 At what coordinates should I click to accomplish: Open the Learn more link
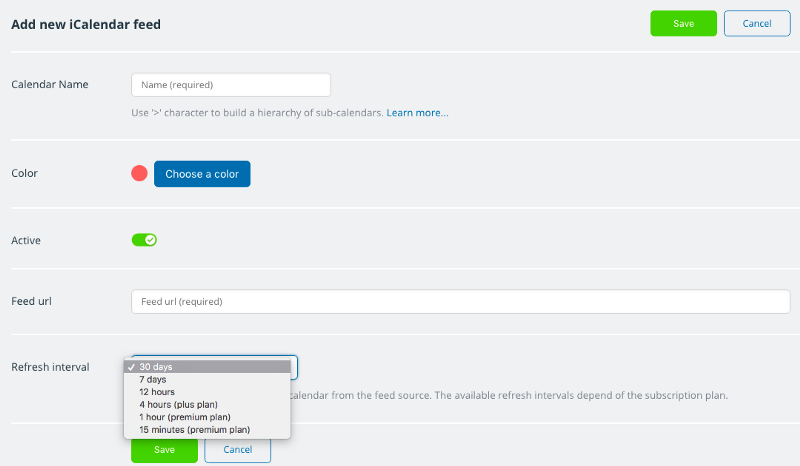click(417, 113)
